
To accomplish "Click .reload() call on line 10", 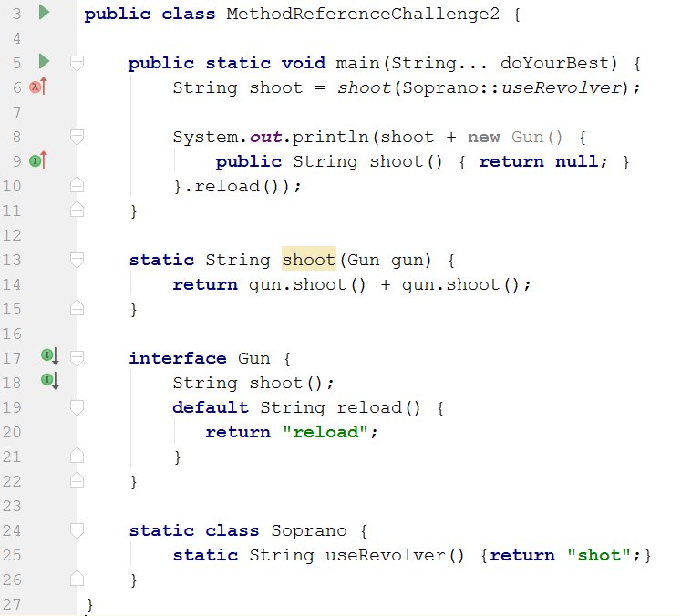I will [235, 186].
